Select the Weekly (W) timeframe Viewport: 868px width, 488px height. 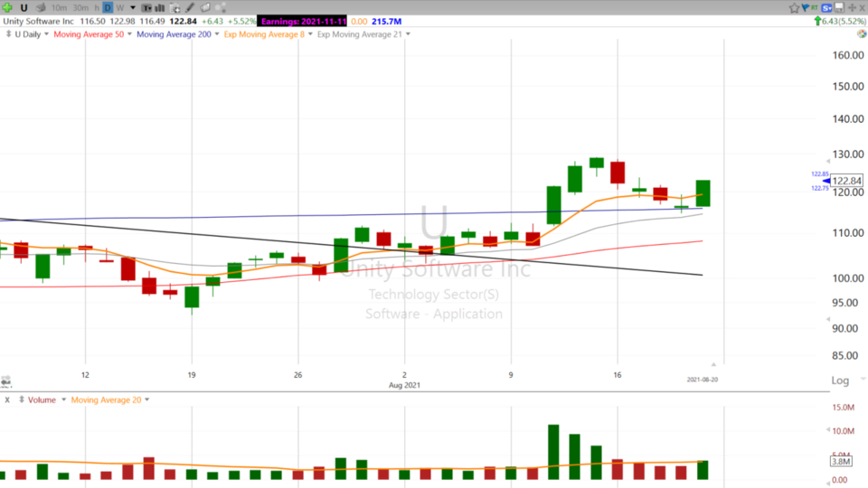120,8
